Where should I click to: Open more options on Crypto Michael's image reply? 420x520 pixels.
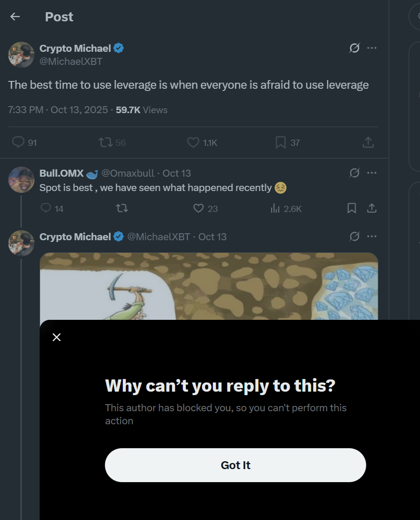[372, 236]
